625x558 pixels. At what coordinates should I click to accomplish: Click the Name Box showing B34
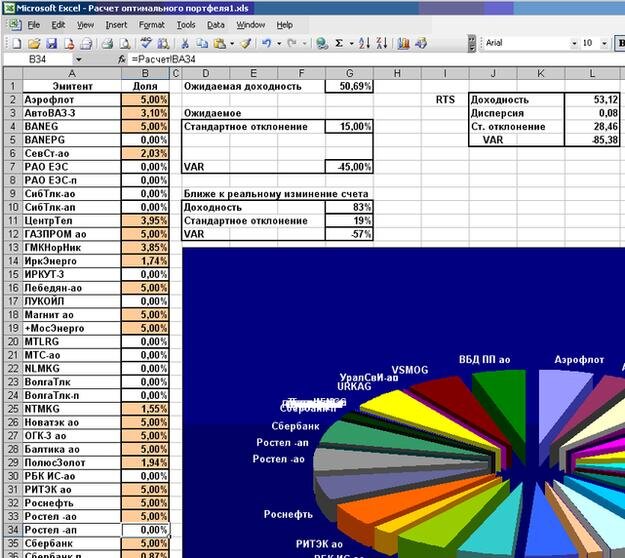coord(38,59)
